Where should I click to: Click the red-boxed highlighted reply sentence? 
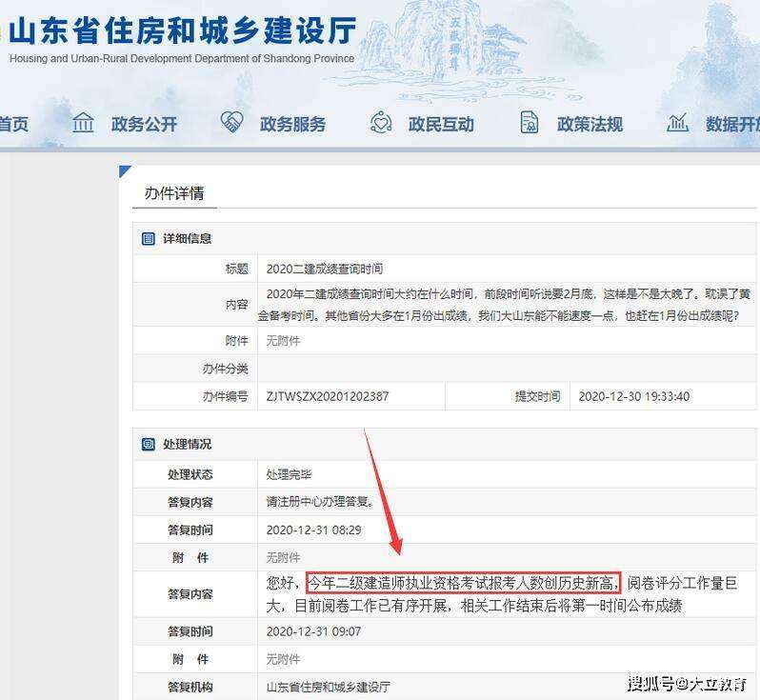tap(464, 582)
